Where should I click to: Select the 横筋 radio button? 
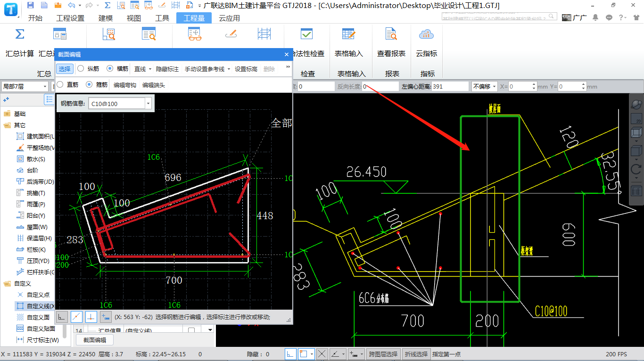(110, 68)
